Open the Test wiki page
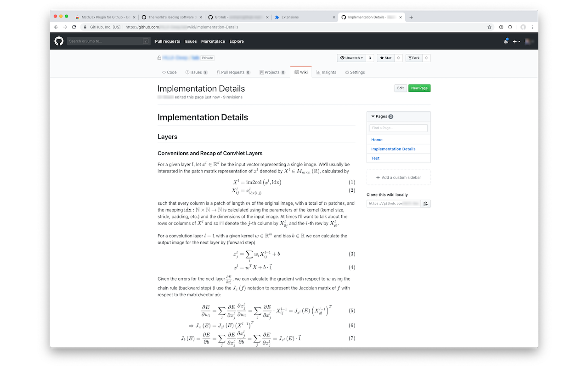The image size is (588, 368). (375, 158)
